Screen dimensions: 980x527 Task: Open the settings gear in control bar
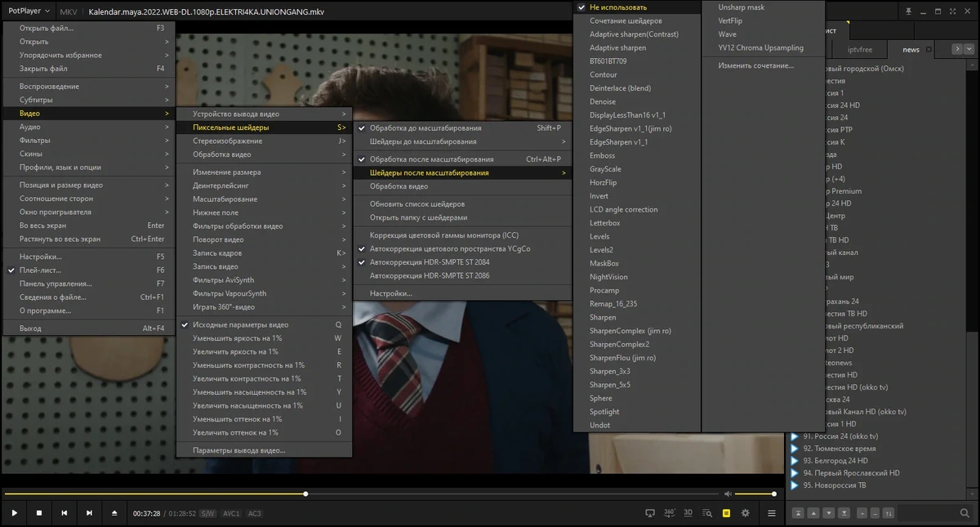pos(745,513)
